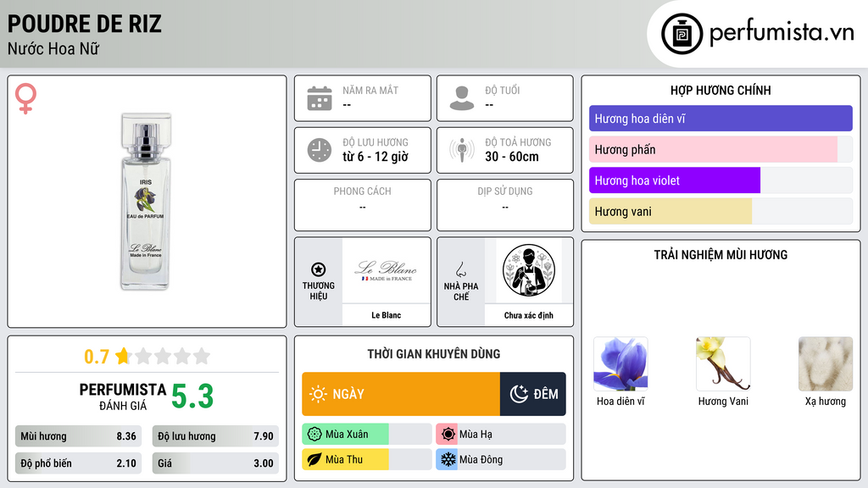Click the orange Ngày daytime bar
This screenshot has width=868, height=488.
click(401, 394)
